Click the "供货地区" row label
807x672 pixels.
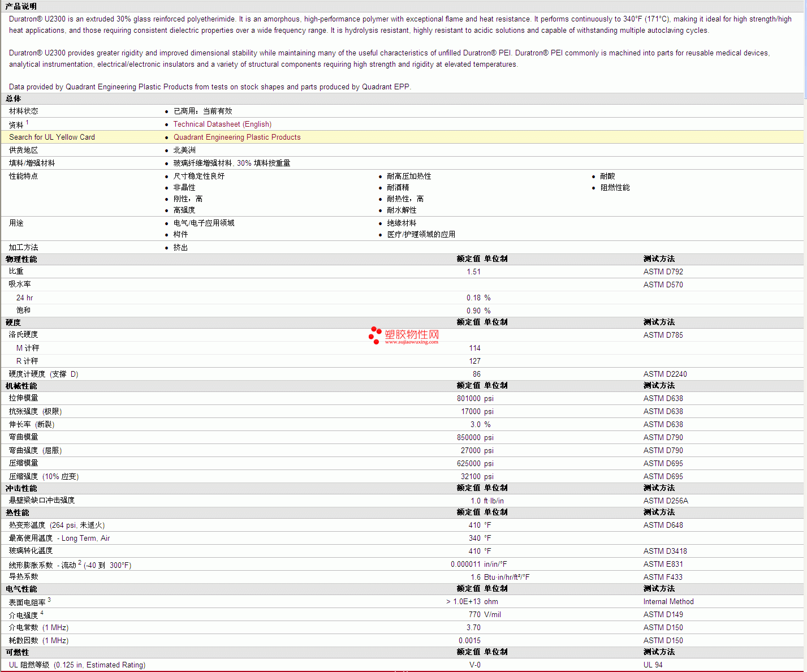(x=24, y=150)
